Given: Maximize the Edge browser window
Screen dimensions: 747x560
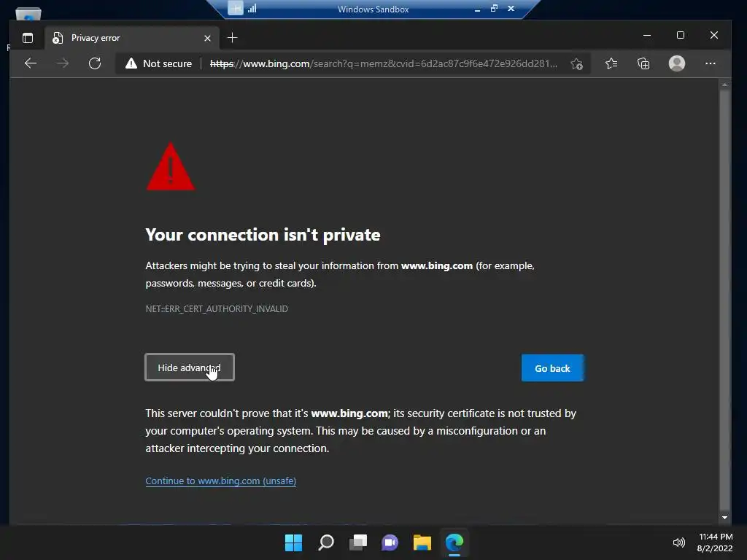Looking at the screenshot, I should click(681, 35).
